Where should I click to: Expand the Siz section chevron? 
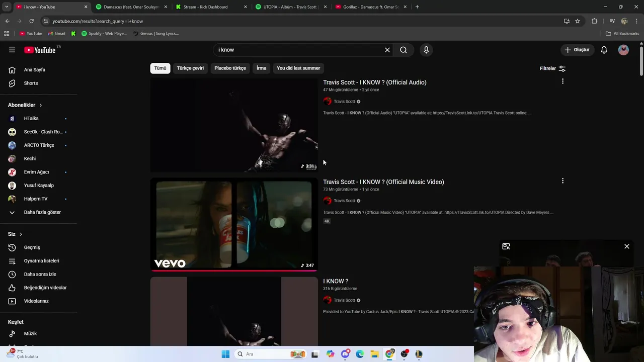click(x=21, y=234)
